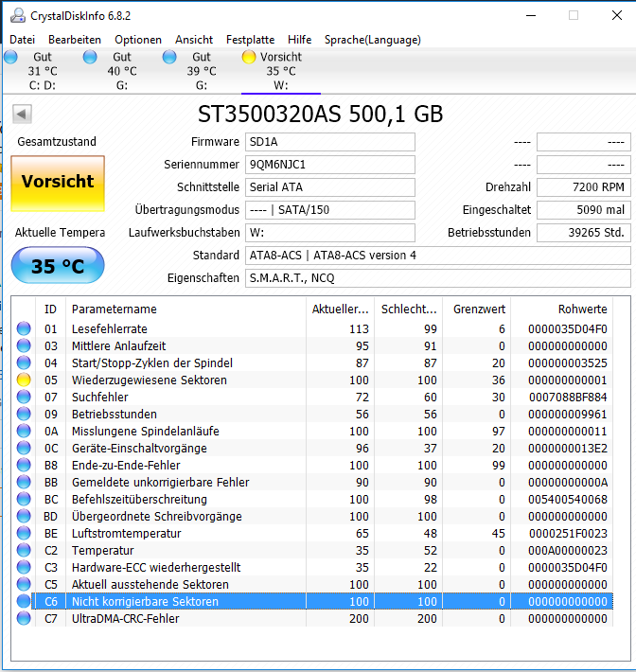The width and height of the screenshot is (636, 672).
Task: Click yellow status icon of Wiederzugewiesene Sektoren
Action: coord(24,380)
